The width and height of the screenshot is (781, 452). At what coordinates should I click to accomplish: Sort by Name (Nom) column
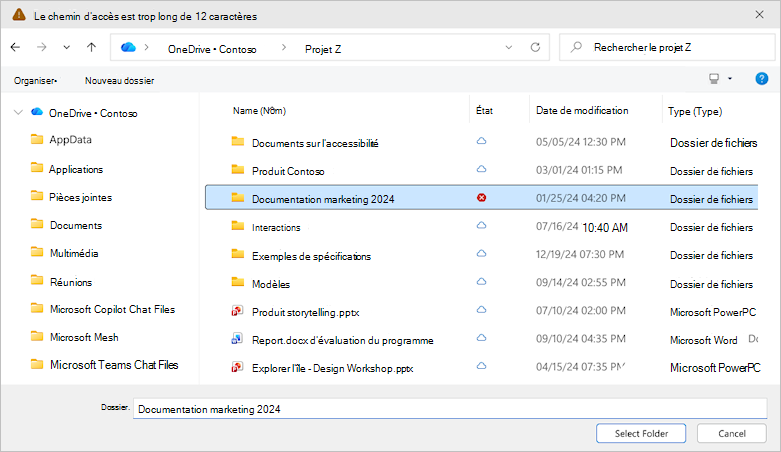(x=260, y=111)
